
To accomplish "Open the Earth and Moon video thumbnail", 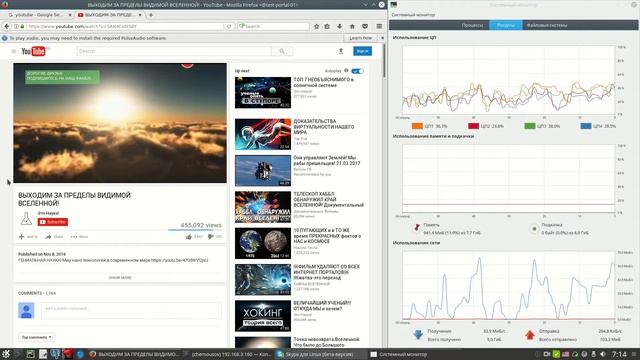I will pyautogui.click(x=263, y=243).
